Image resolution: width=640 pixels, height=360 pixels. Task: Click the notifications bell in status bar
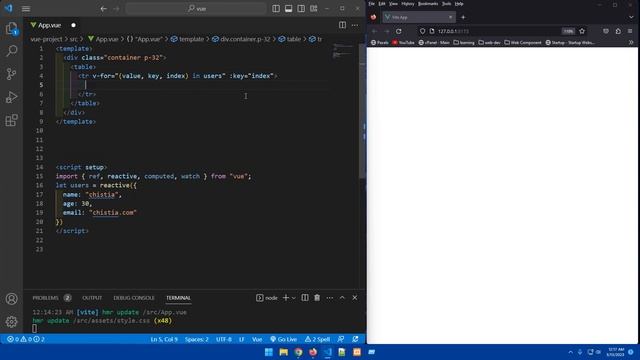tap(355, 339)
